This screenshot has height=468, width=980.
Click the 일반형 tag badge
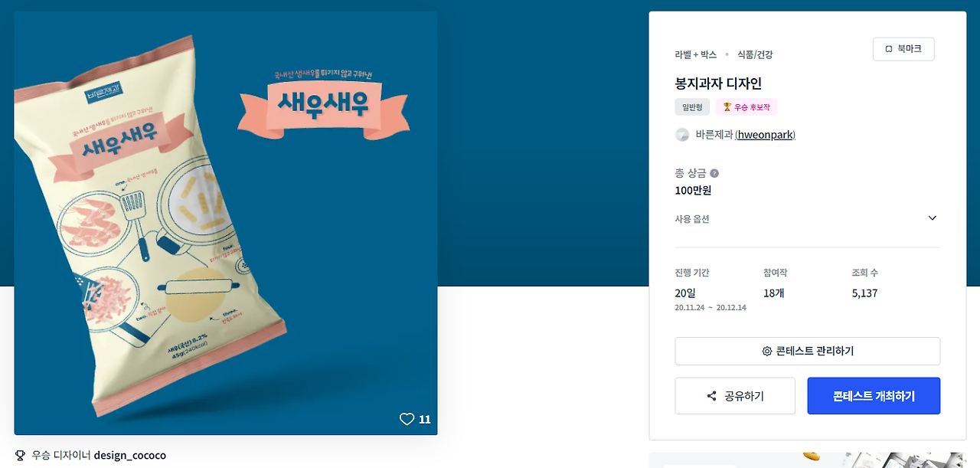tap(692, 107)
